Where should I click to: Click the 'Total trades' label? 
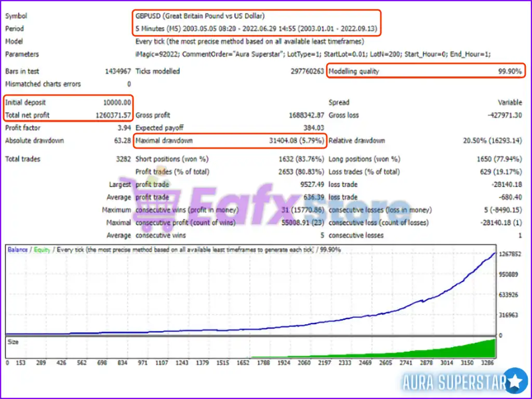[23, 159]
